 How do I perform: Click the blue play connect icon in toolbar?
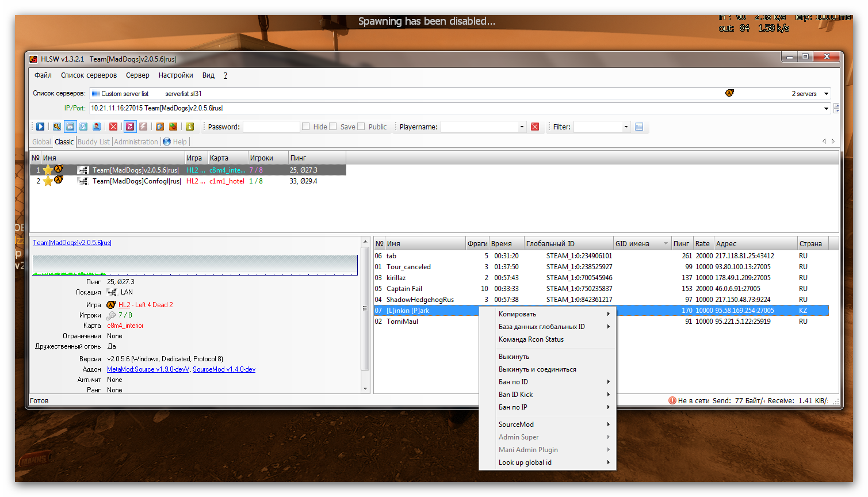coord(40,127)
